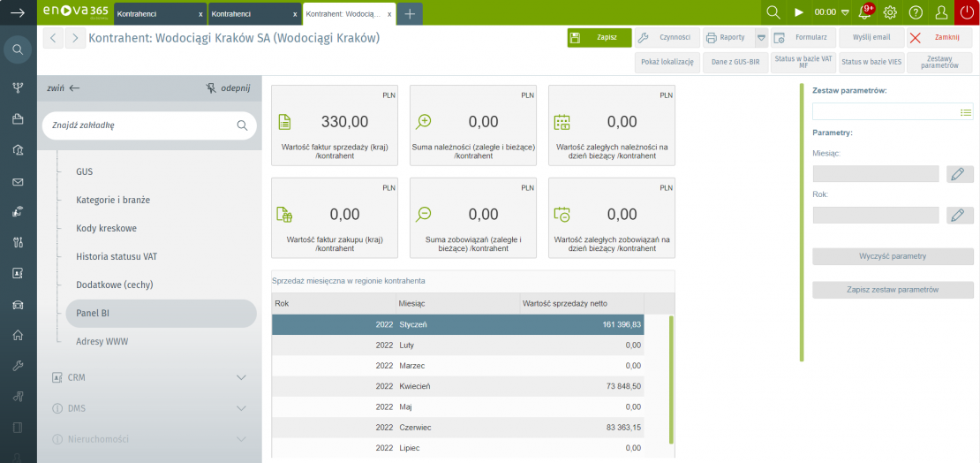Click the Wyczyść parametry button
The height and width of the screenshot is (463, 980).
[893, 256]
